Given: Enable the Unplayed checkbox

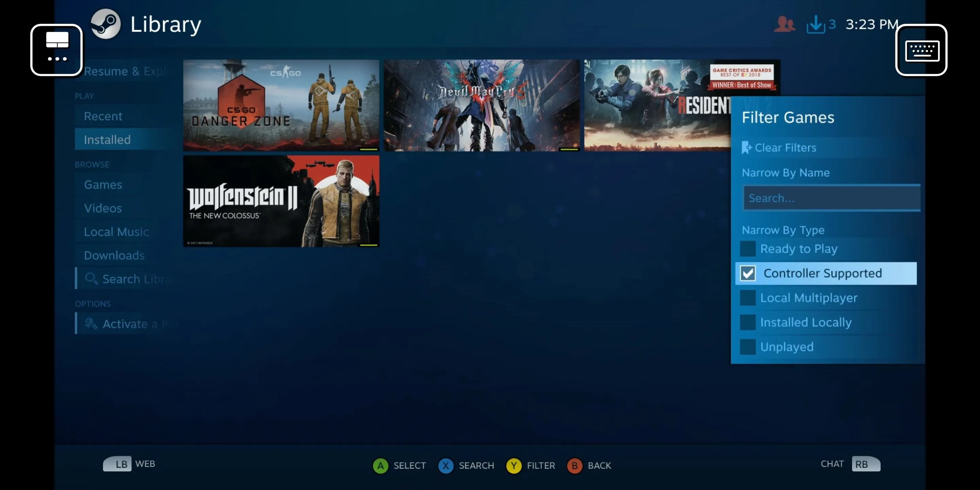Looking at the screenshot, I should 748,347.
